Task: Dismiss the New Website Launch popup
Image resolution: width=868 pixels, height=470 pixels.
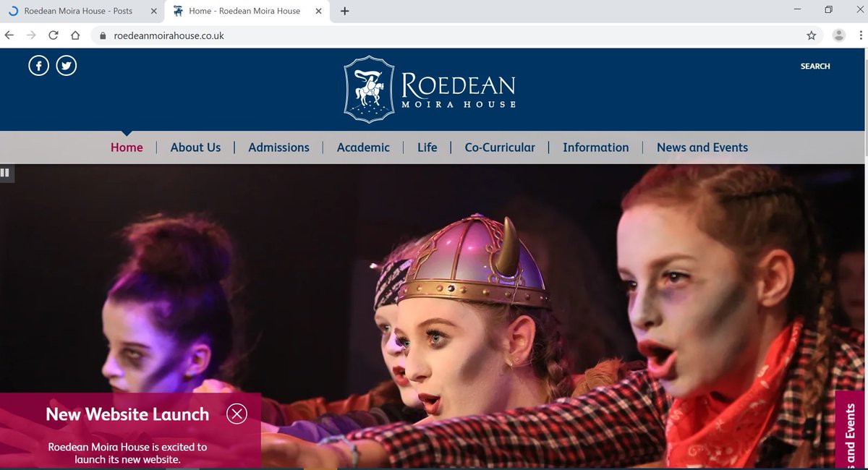Action: 237,414
